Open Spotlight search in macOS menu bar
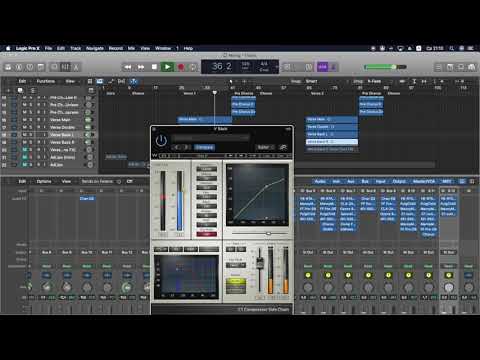Viewport: 480px width, 360px height. click(452, 48)
